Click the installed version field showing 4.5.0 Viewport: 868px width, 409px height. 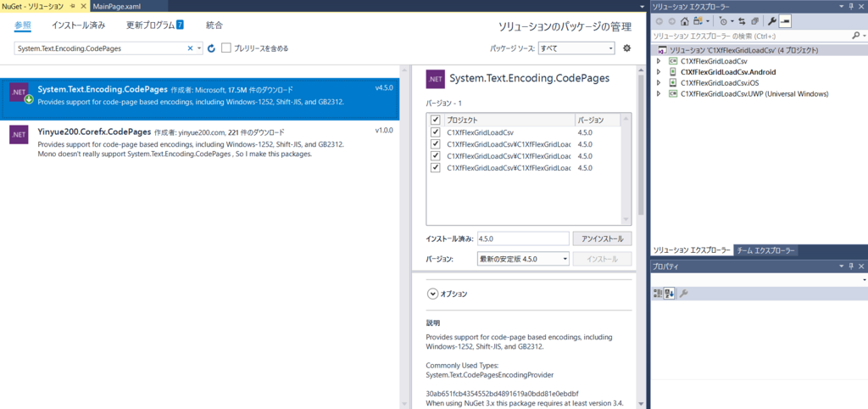click(522, 238)
